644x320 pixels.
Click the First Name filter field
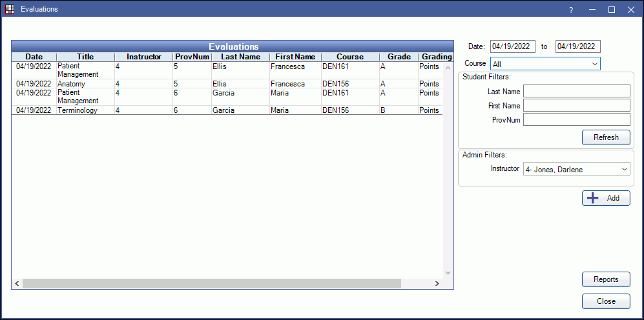point(577,105)
